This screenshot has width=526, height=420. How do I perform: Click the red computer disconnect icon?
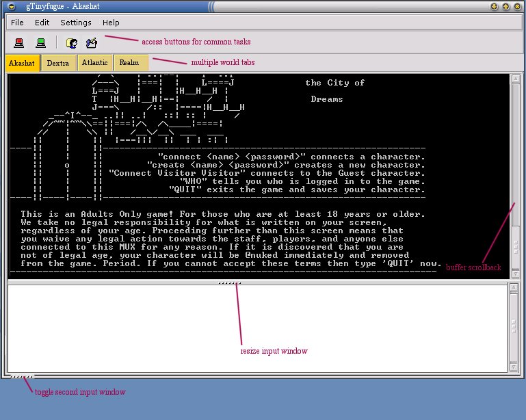pyautogui.click(x=19, y=42)
